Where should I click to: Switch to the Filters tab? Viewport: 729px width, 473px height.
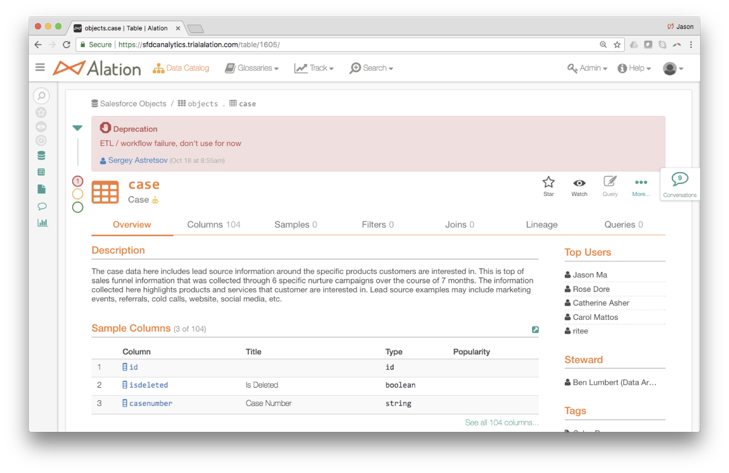378,225
